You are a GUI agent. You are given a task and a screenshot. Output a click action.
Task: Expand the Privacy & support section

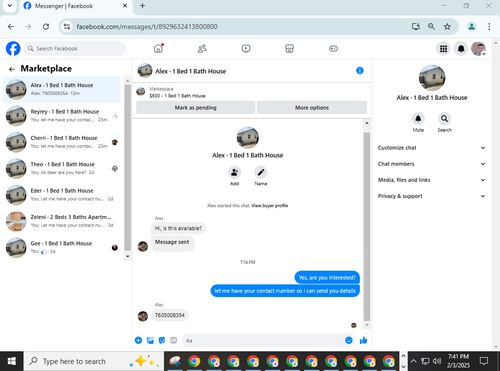tap(431, 196)
